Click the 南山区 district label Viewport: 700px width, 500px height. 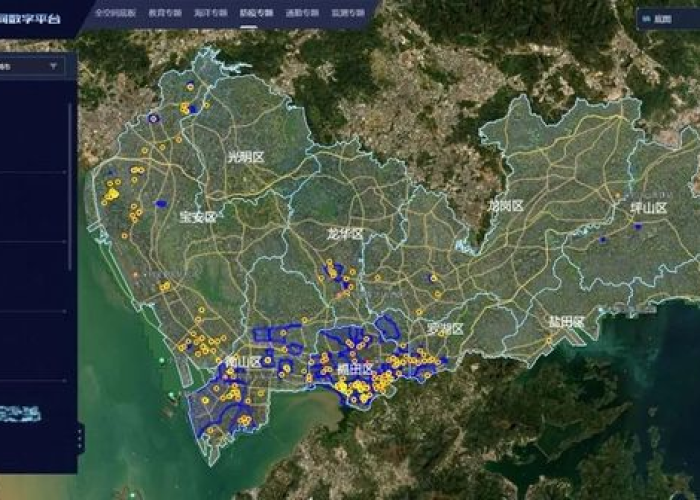[x=243, y=362]
